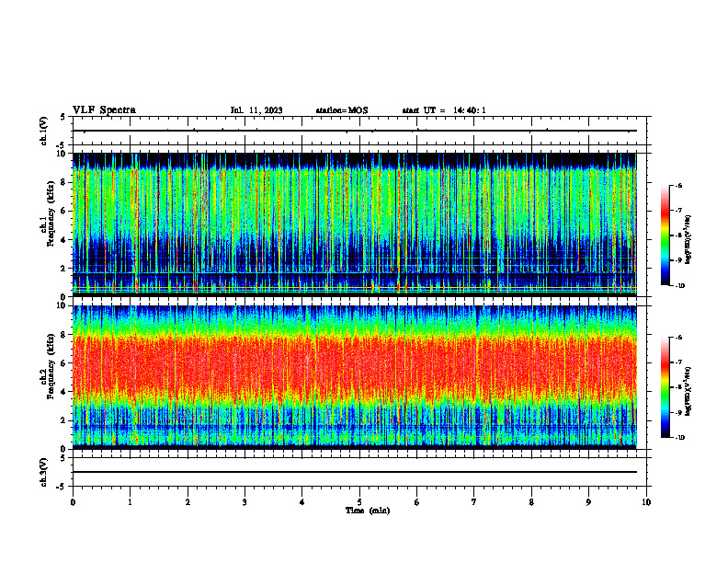
Task: Click the ch.2 red-band spectrogram panel
Action: point(355,377)
